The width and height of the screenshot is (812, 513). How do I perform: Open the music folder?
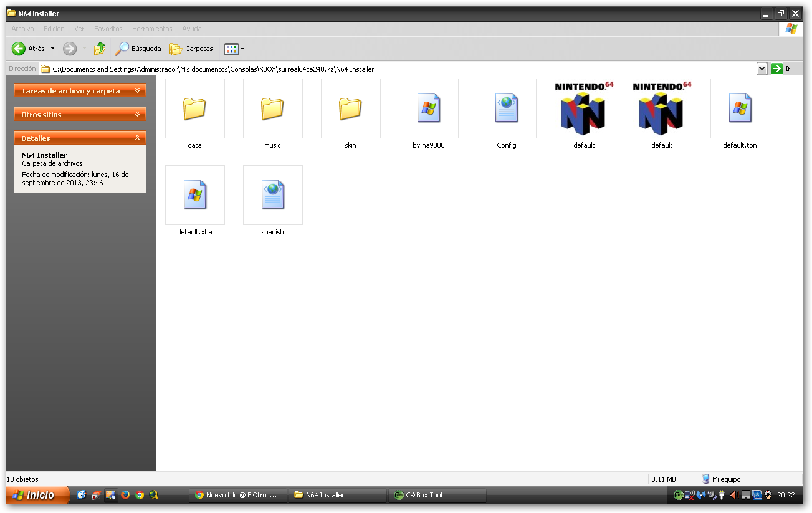pyautogui.click(x=272, y=109)
